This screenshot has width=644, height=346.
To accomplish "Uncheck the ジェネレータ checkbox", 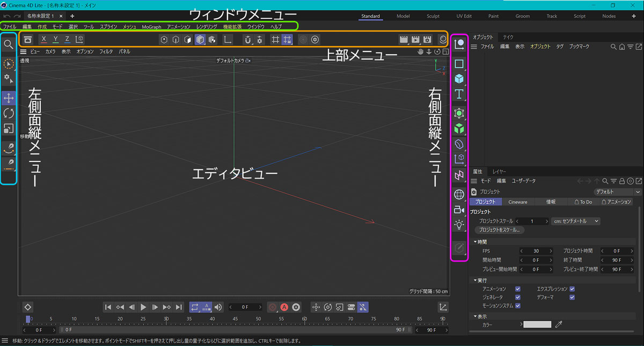I will click(518, 297).
